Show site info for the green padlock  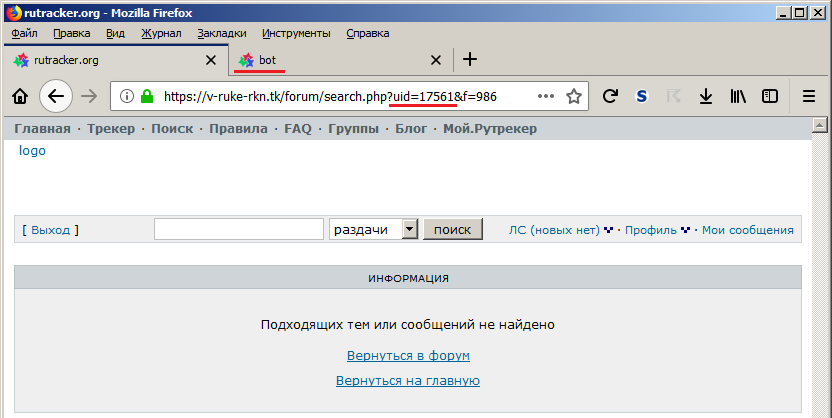[147, 97]
